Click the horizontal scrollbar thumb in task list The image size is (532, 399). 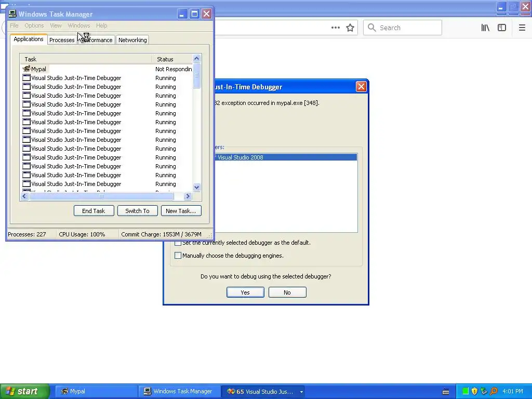click(x=101, y=196)
